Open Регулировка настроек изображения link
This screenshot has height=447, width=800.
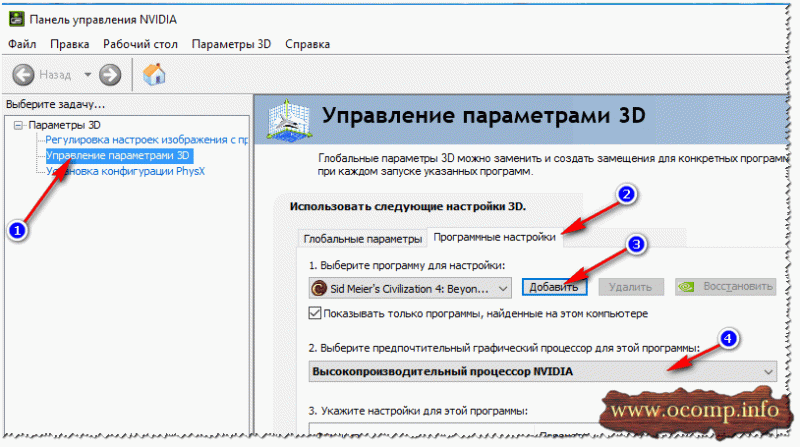[147, 140]
